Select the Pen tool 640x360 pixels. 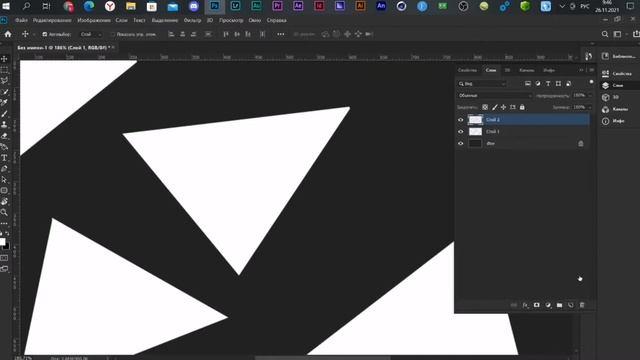coord(4,169)
